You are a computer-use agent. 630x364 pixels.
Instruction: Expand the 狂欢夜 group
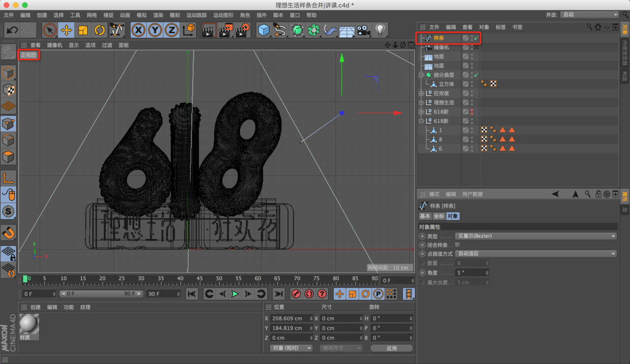pos(421,93)
